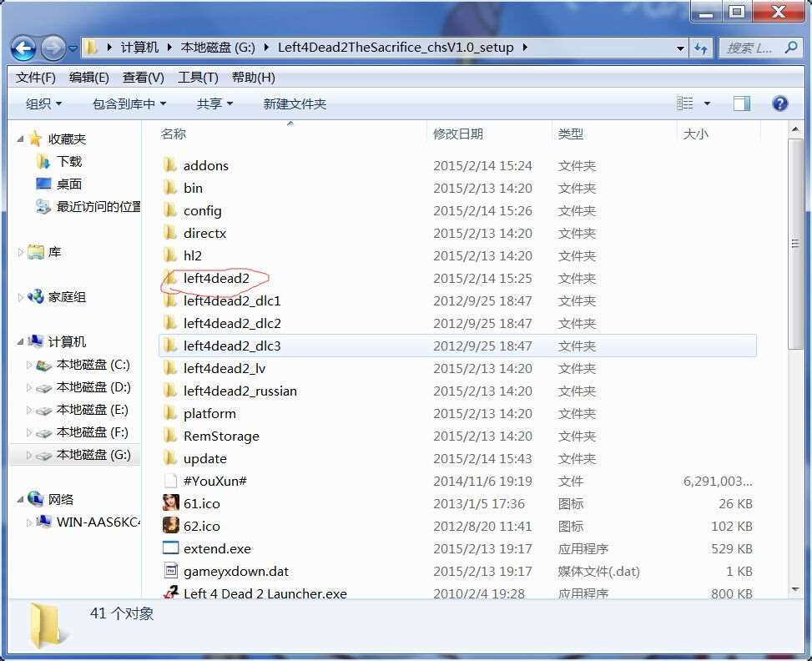Select the directx folder icon
Screen dimensions: 812x661
coord(170,233)
